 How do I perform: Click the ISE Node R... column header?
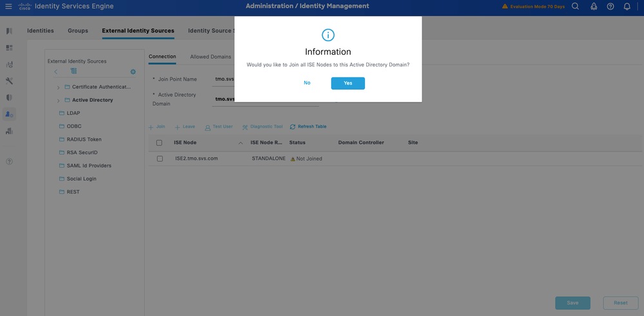pyautogui.click(x=266, y=143)
